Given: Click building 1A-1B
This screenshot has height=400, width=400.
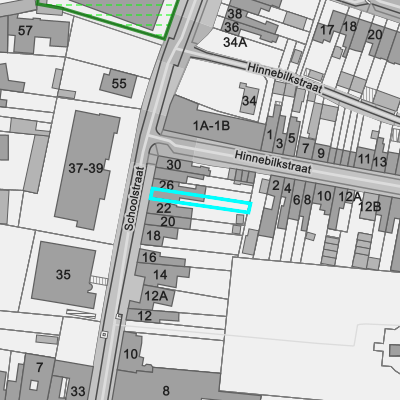Looking at the screenshot, I should (211, 126).
